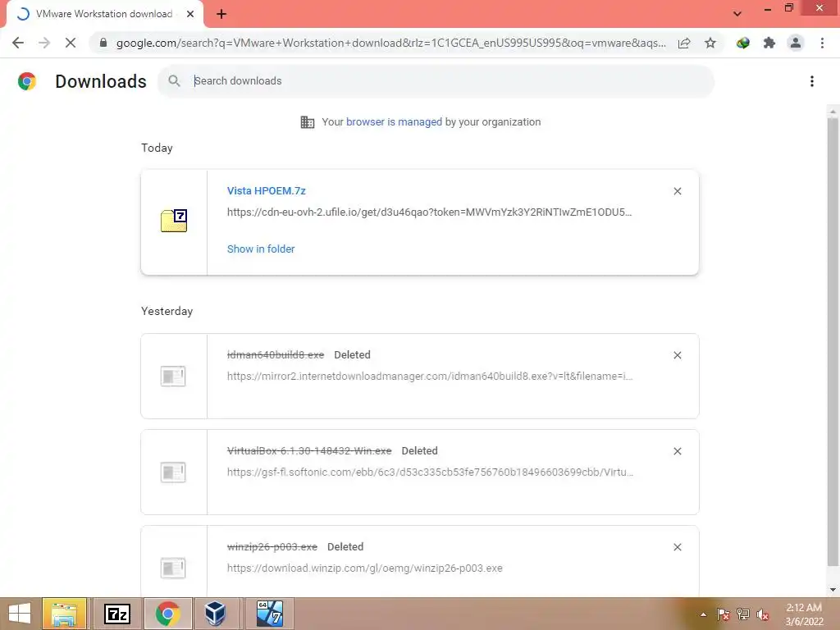Screen dimensions: 840x630
Task: Click the 'Today' section heading
Action: coord(157,148)
